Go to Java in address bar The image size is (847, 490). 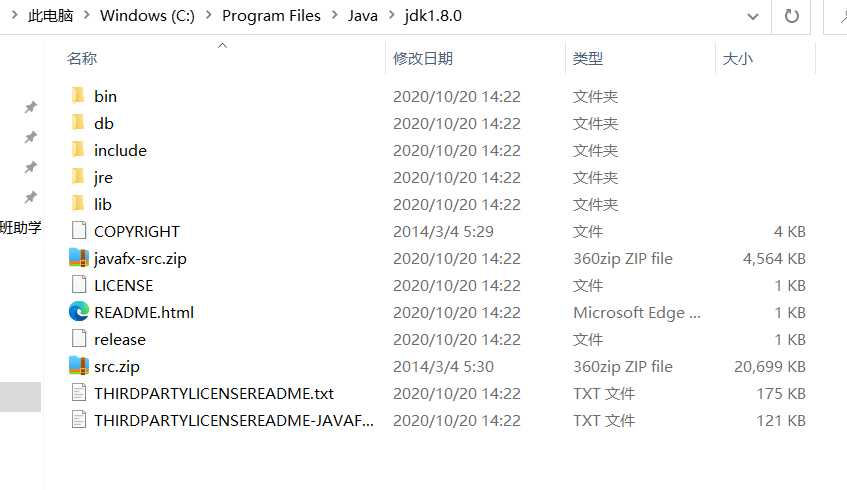pos(362,16)
